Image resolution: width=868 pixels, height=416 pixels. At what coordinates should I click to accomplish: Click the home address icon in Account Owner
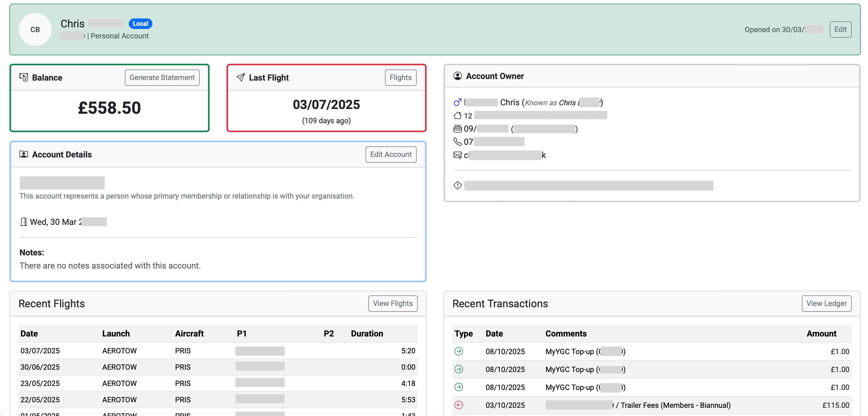[458, 116]
